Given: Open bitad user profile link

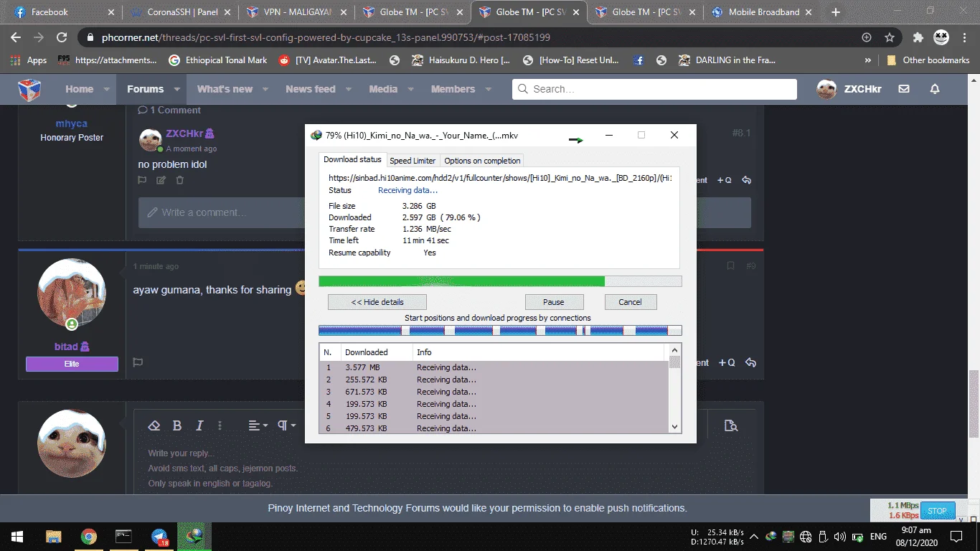Looking at the screenshot, I should [x=66, y=347].
